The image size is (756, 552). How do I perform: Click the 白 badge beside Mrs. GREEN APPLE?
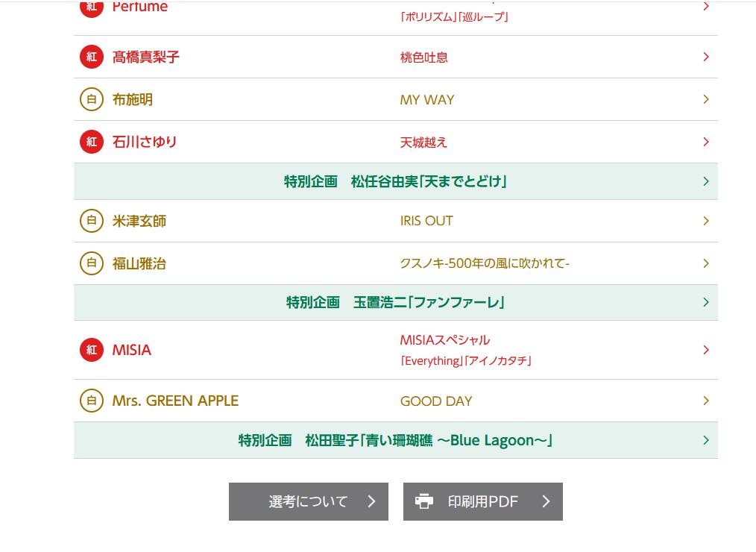(92, 401)
